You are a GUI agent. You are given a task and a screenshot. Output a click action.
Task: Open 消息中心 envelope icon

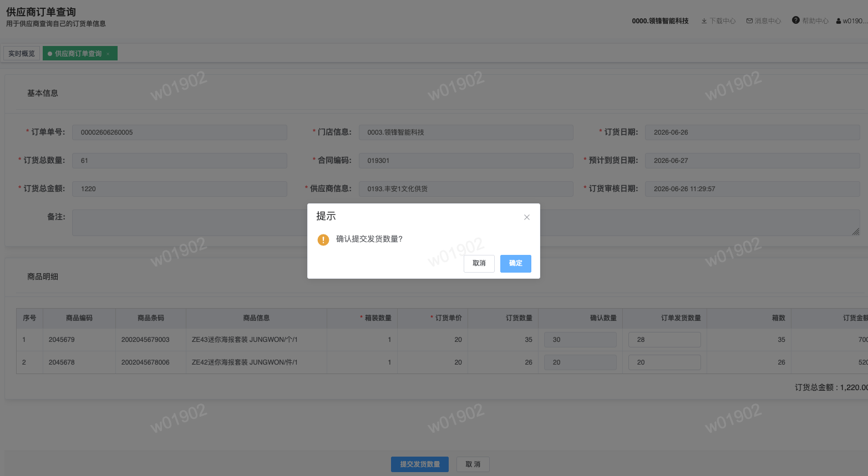coord(749,21)
